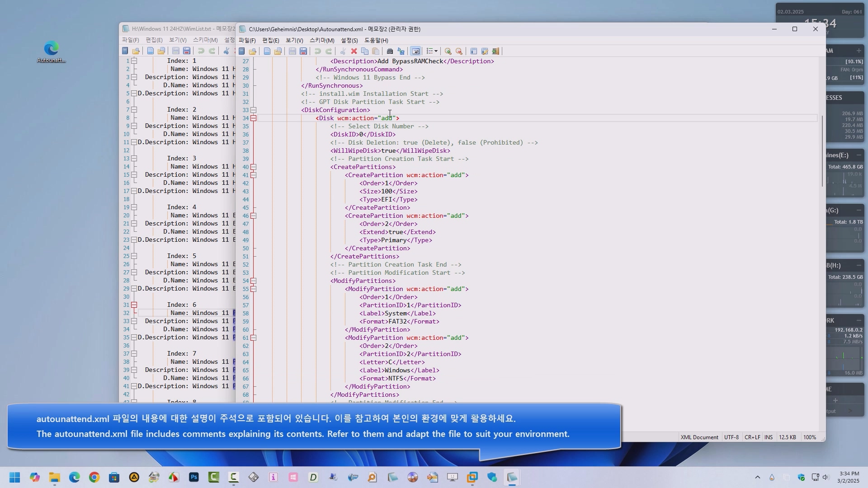The height and width of the screenshot is (488, 868).
Task: Open the list view options dropdown arrow
Action: point(436,51)
